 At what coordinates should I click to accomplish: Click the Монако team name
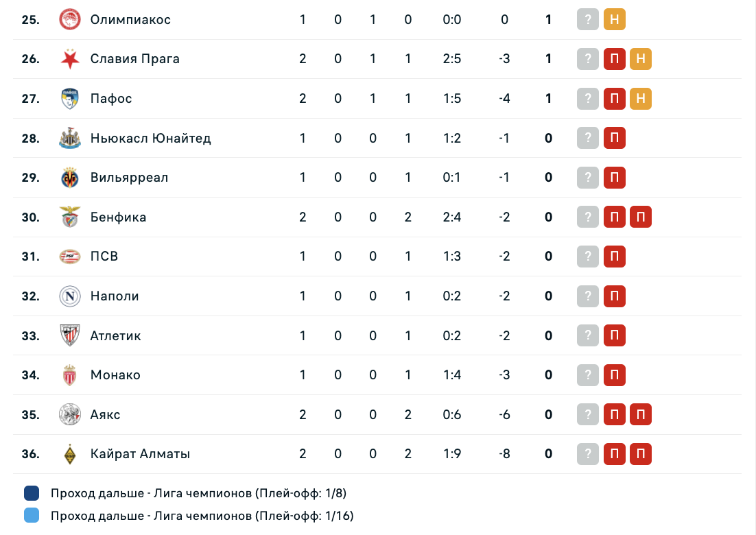coord(115,375)
